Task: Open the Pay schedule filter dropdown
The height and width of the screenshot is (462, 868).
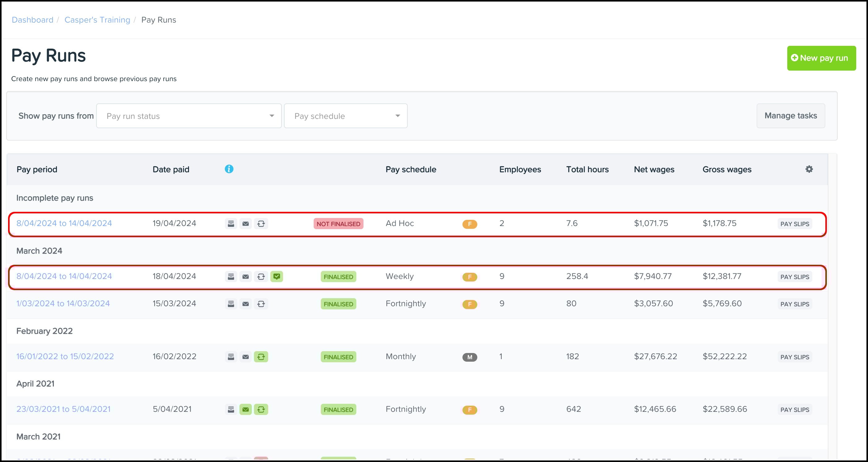Action: click(x=346, y=116)
